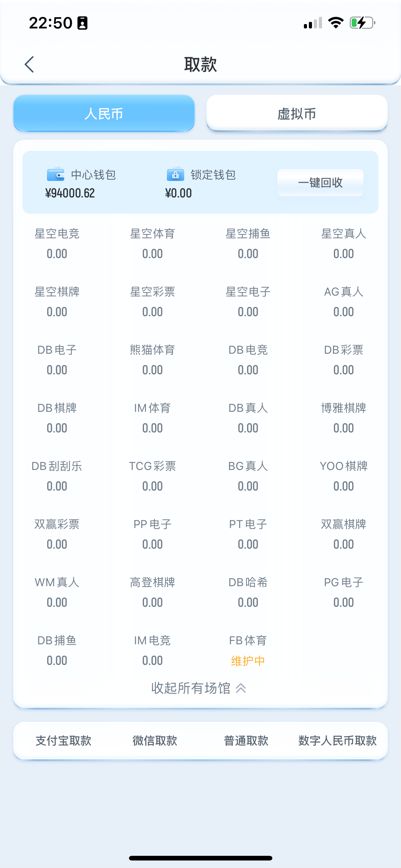Collapse all venues with double-chevron
Image resolution: width=401 pixels, height=868 pixels.
pos(241,688)
